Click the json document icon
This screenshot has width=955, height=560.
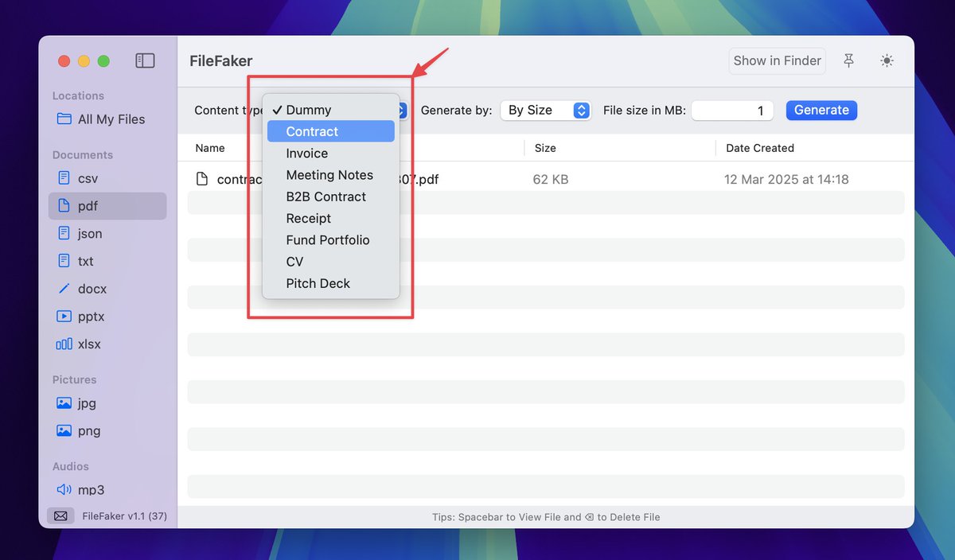pos(64,234)
